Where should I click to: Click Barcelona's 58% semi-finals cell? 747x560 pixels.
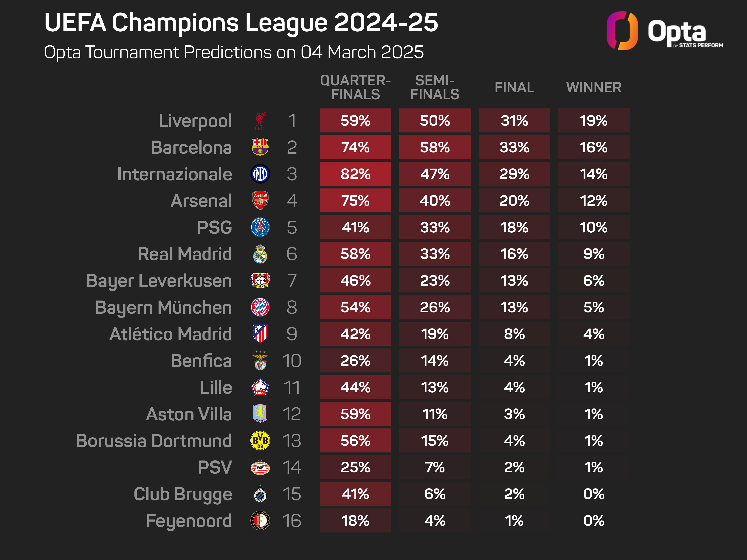435,147
